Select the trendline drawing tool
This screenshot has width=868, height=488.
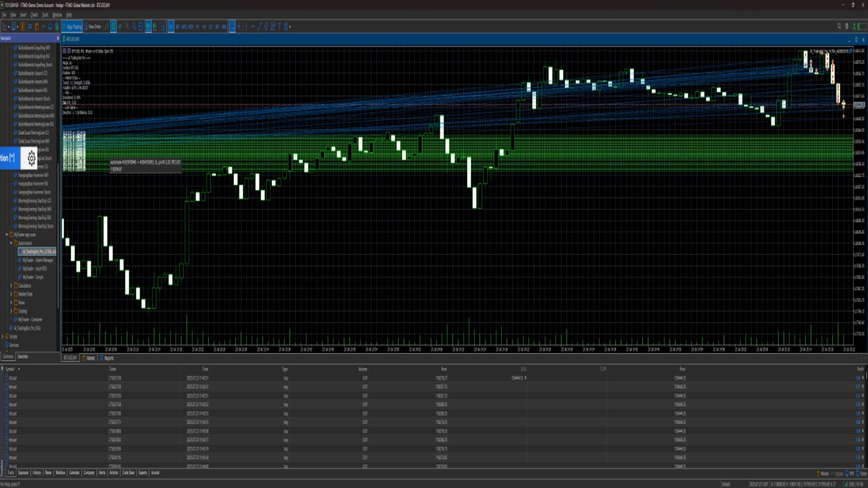pyautogui.click(x=260, y=27)
